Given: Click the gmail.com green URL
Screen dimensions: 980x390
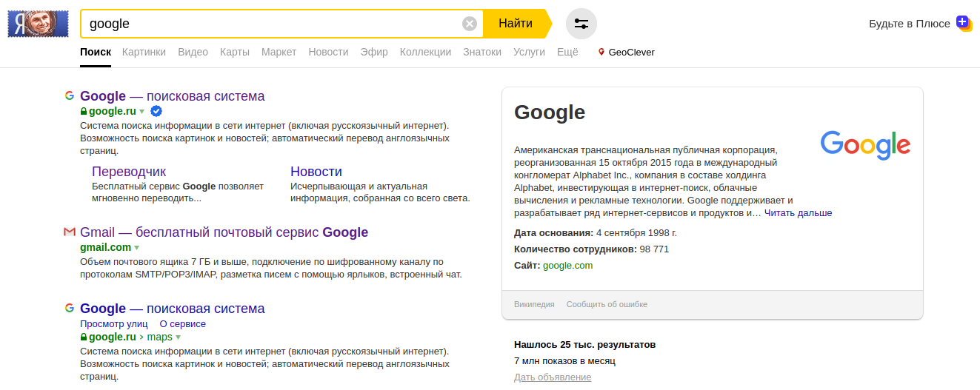Looking at the screenshot, I should tap(105, 247).
